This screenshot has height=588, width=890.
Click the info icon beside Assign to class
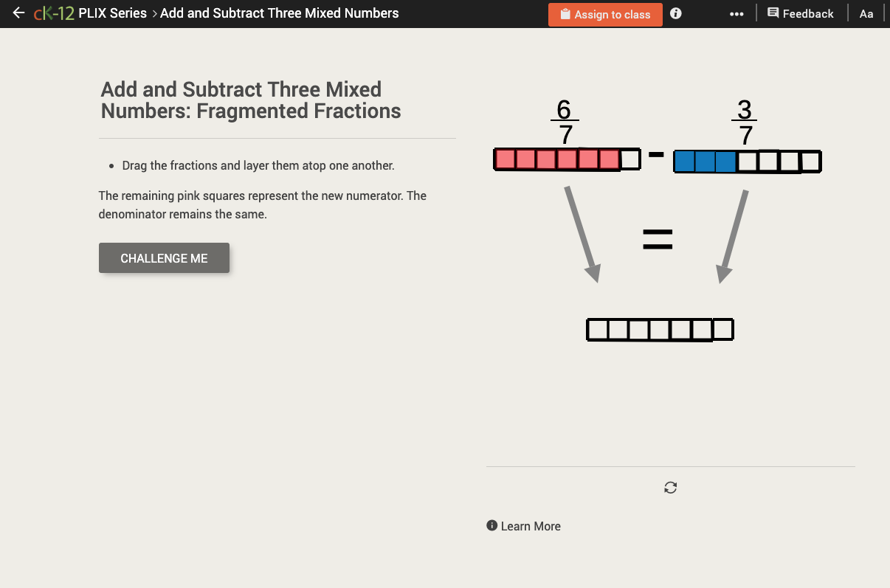click(x=675, y=13)
